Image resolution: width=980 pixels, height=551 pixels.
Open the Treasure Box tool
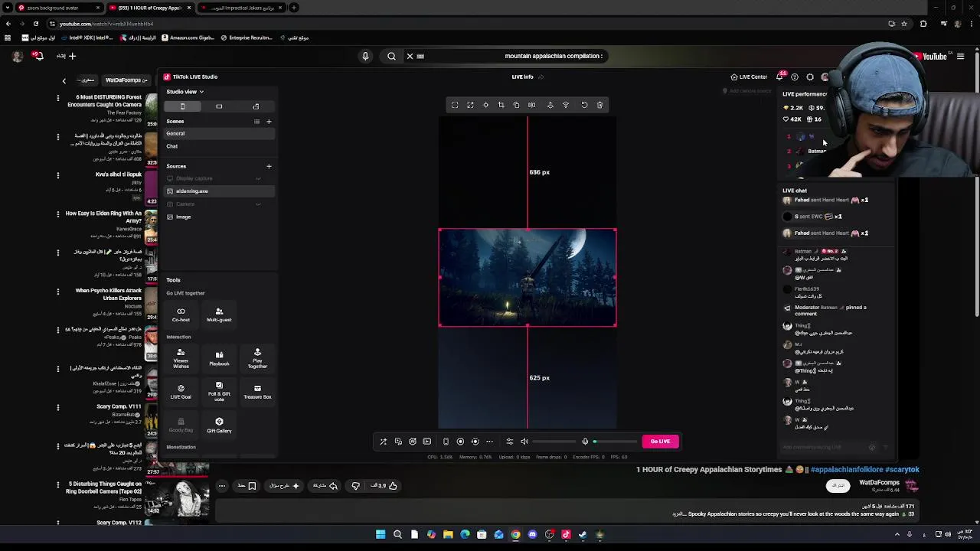pyautogui.click(x=257, y=392)
